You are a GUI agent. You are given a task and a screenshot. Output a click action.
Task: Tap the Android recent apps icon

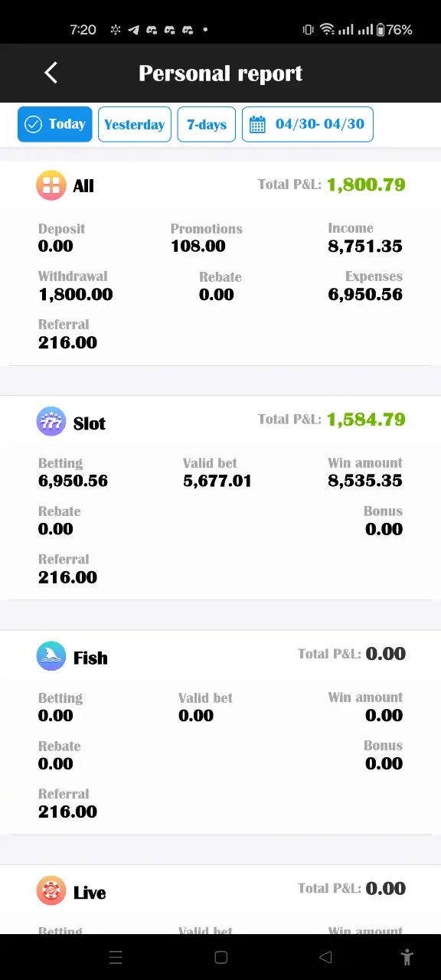point(116,957)
